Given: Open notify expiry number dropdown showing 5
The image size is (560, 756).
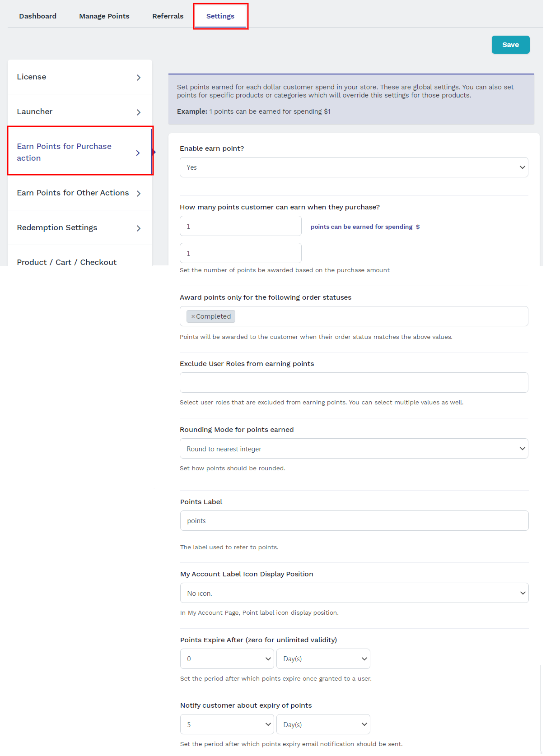Looking at the screenshot, I should (x=227, y=724).
